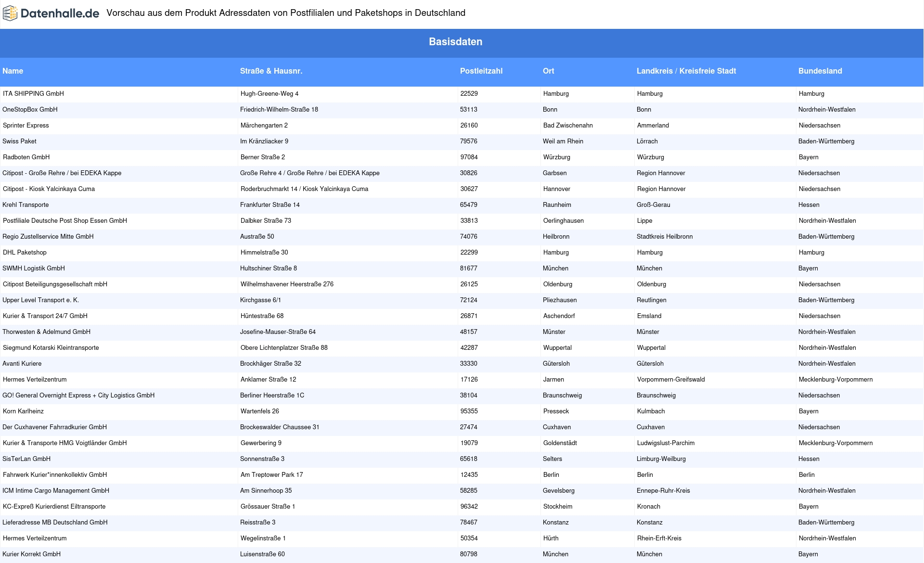Click KC-Expreß Kurierdienst Eiltransporte

pos(54,506)
